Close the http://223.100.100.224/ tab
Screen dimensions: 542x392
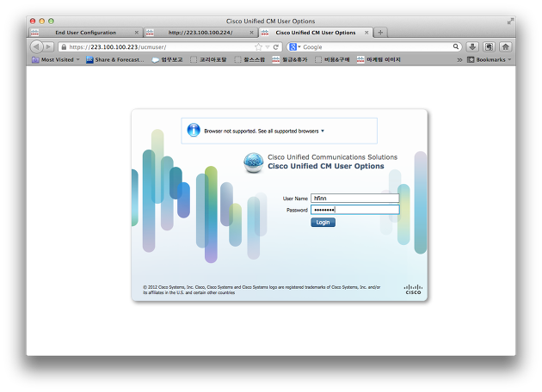pos(251,33)
